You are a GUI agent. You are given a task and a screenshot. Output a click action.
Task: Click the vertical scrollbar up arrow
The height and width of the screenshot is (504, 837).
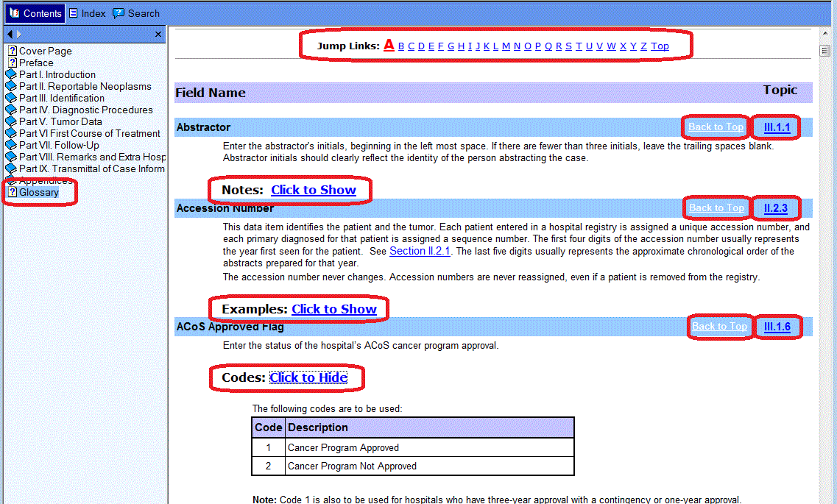[825, 33]
